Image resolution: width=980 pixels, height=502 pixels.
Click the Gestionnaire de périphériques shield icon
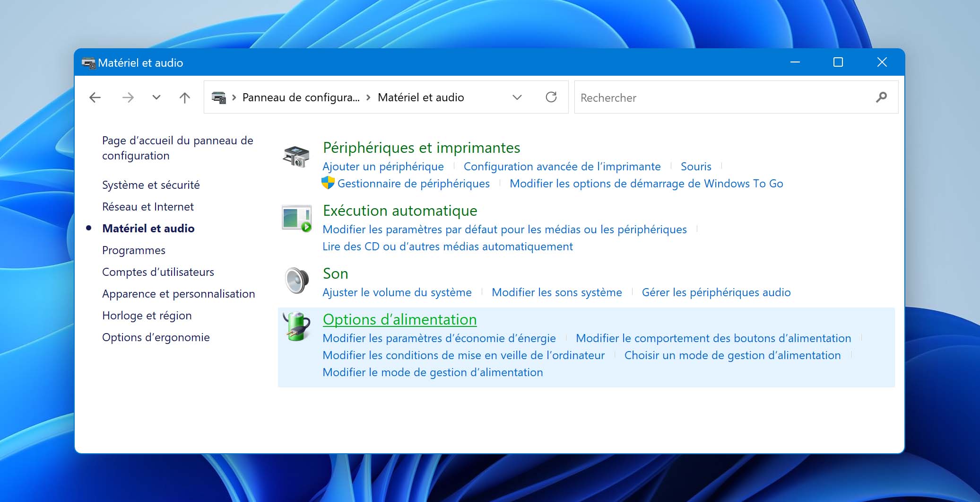pos(328,183)
